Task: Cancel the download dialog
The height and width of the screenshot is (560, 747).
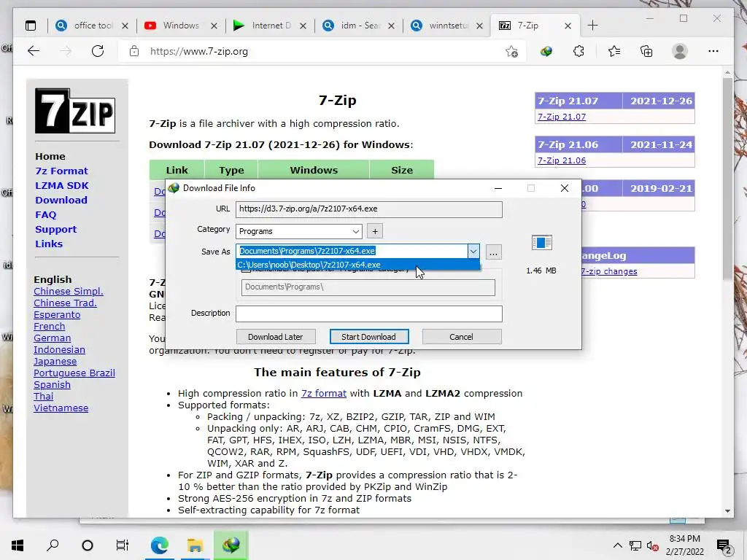Action: click(x=461, y=337)
